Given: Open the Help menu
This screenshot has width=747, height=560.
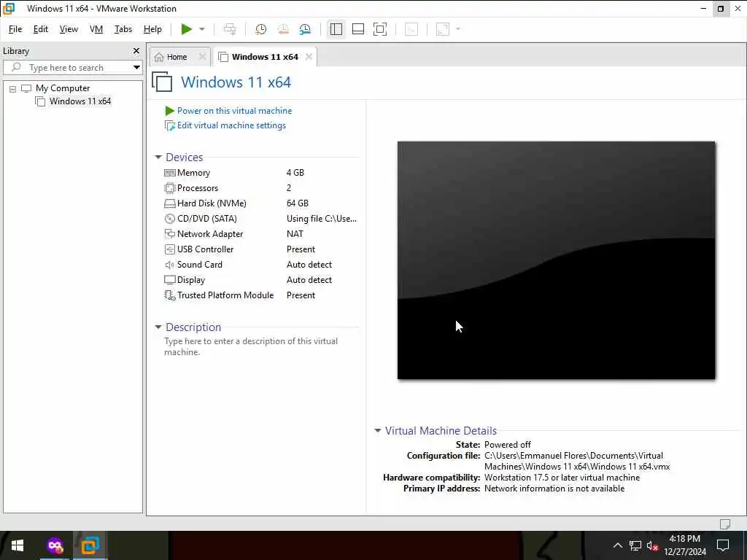Looking at the screenshot, I should 152,29.
